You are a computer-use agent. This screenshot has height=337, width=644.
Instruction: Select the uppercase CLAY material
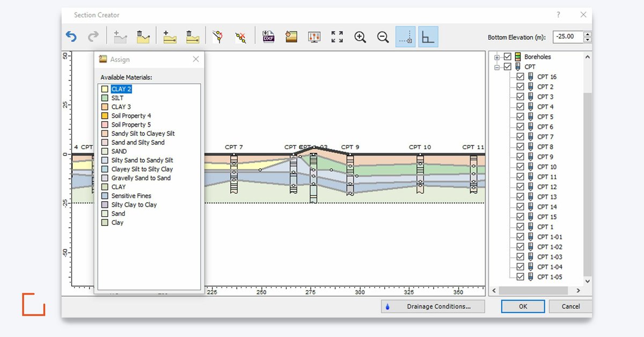(119, 187)
